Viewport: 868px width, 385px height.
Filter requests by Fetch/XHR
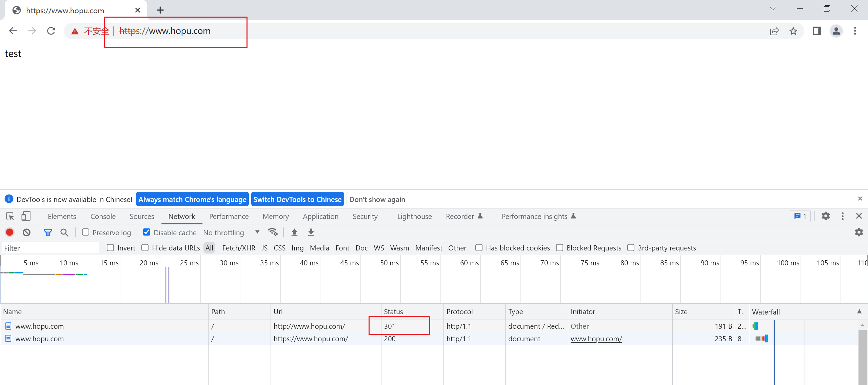[239, 248]
